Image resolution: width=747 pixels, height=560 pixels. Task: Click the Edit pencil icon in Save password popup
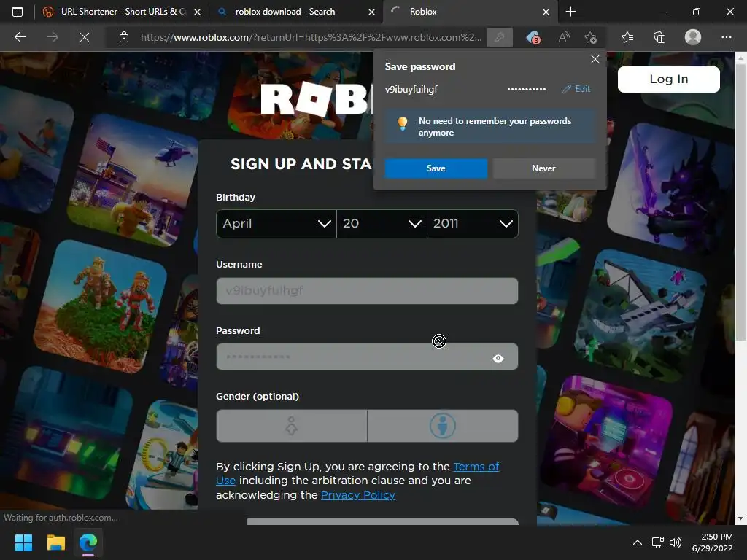(x=566, y=89)
